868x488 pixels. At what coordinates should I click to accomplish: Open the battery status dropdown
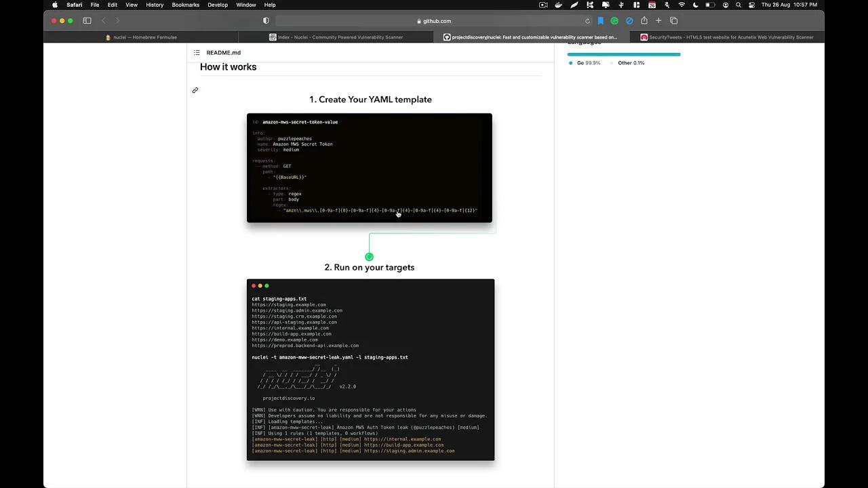click(711, 5)
